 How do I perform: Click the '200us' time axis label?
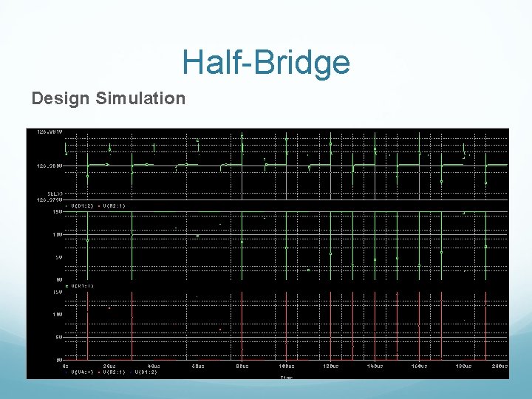tap(499, 366)
